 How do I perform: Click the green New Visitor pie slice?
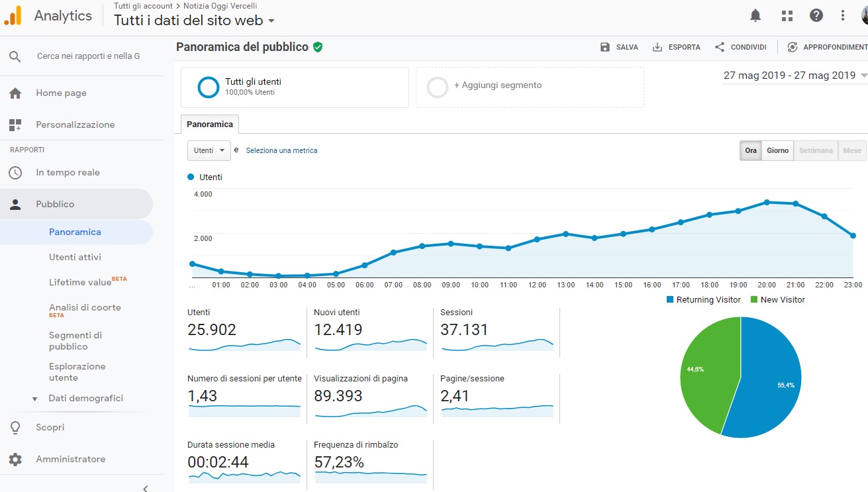pos(708,371)
